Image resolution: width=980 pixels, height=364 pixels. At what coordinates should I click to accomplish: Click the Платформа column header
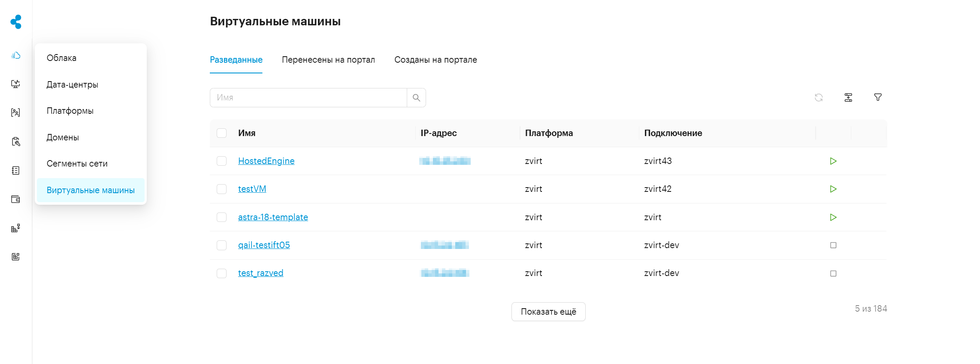tap(549, 133)
